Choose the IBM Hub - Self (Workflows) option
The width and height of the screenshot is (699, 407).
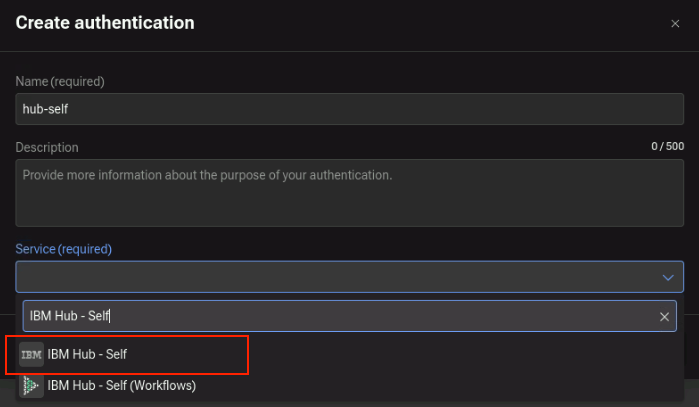pyautogui.click(x=350, y=386)
